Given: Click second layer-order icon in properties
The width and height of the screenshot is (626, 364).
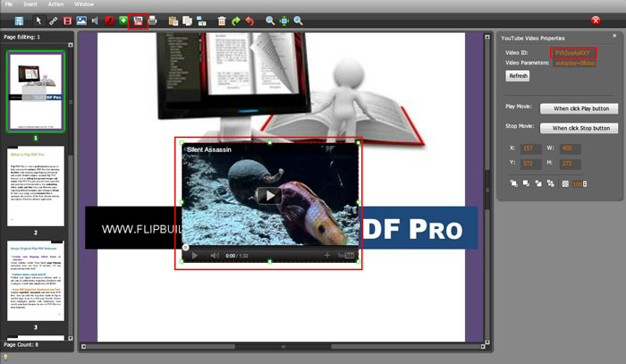Looking at the screenshot, I should click(x=526, y=183).
